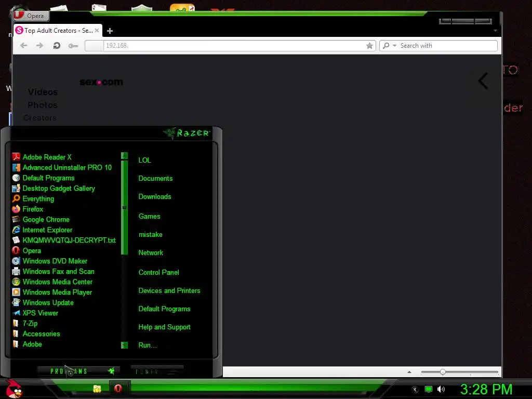532x399 pixels.
Task: Go forward in Opera
Action: [39, 46]
